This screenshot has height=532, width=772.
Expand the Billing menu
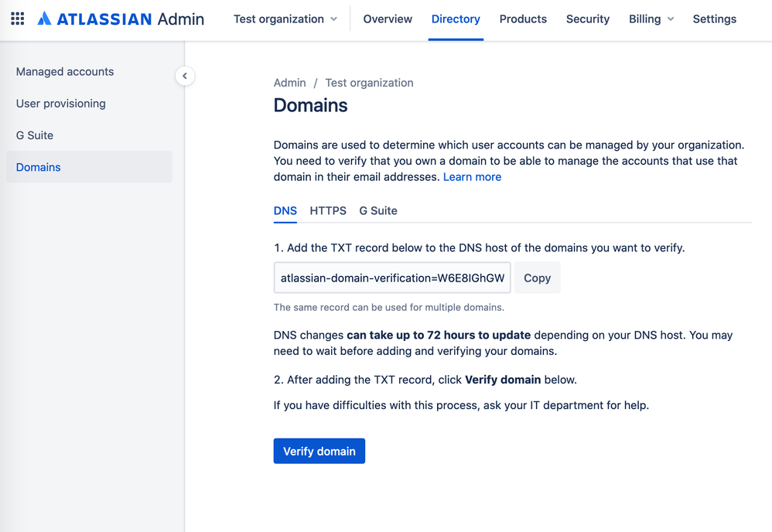tap(651, 19)
